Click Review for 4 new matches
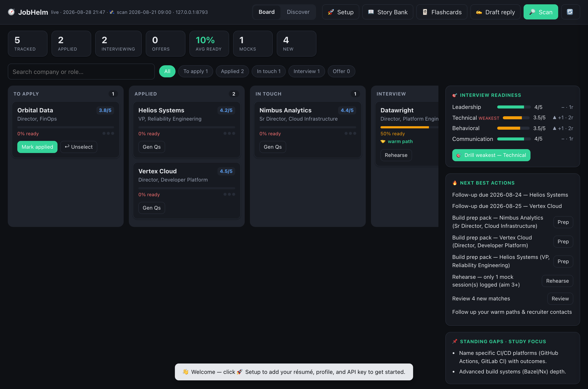588x389 pixels. pos(560,299)
